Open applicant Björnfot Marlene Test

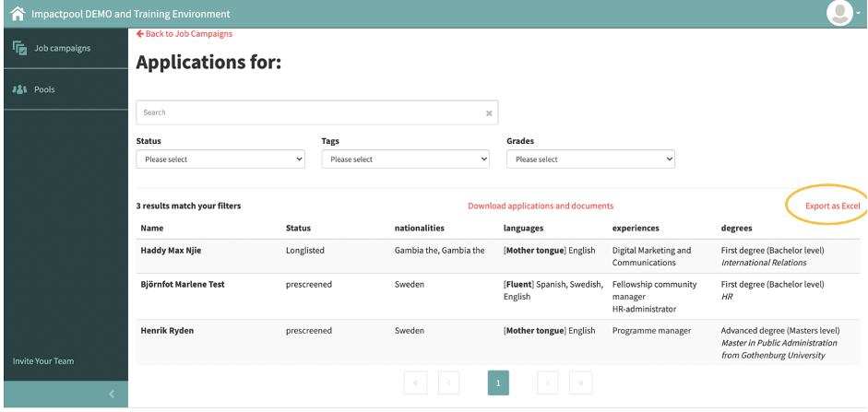click(183, 285)
